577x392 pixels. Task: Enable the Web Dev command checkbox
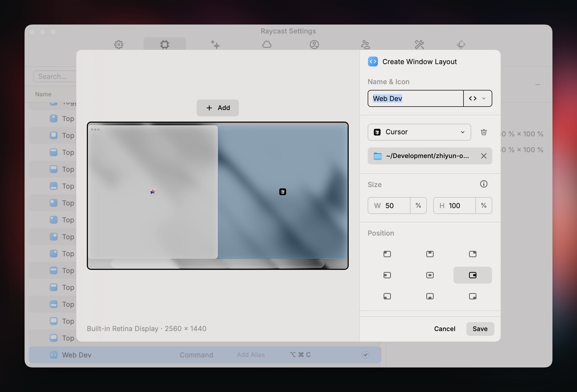point(365,355)
